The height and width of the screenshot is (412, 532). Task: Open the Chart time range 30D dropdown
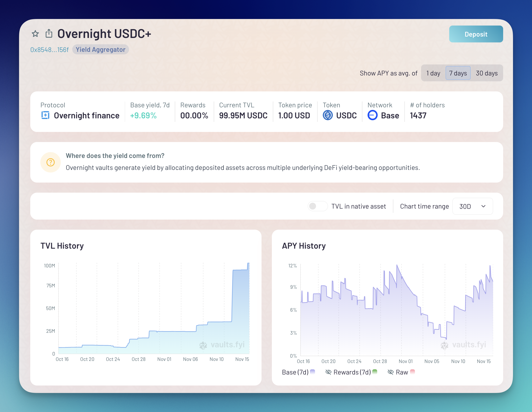(x=473, y=206)
